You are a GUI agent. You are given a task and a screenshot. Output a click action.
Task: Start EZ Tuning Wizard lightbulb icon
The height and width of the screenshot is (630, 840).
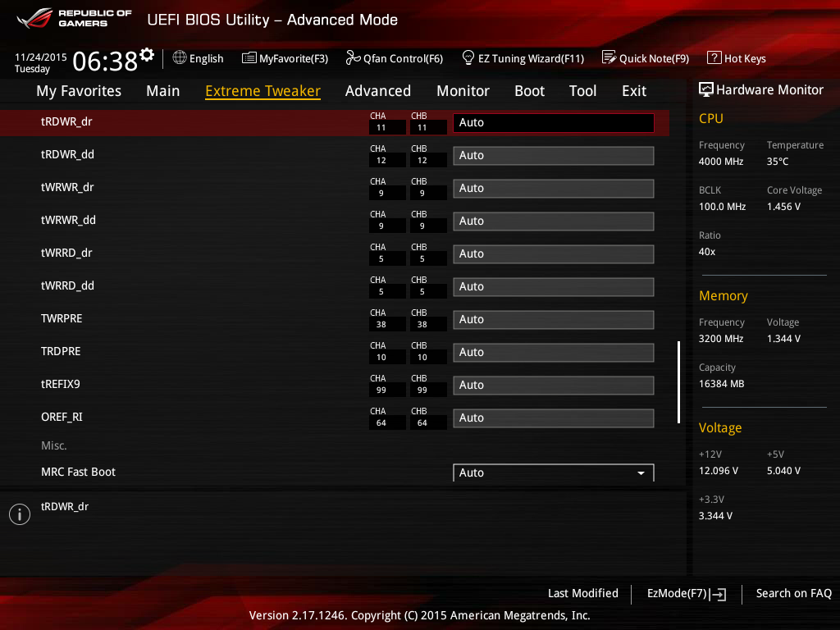[468, 57]
